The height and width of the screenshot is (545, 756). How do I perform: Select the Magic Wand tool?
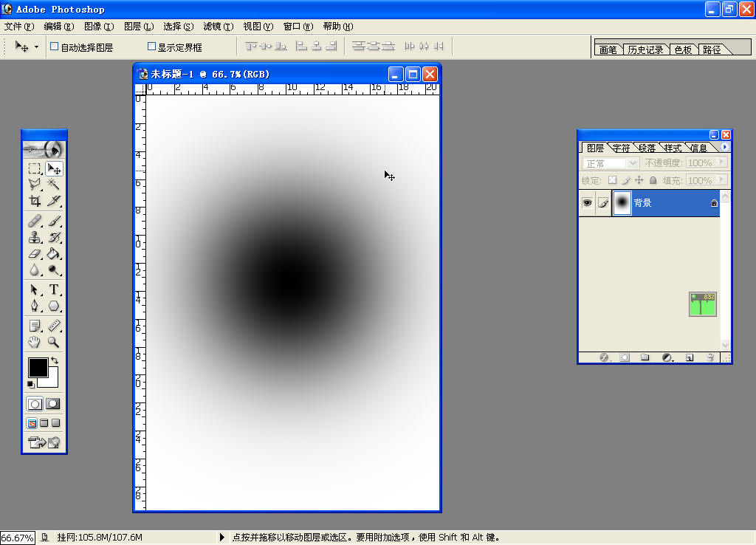tap(54, 184)
